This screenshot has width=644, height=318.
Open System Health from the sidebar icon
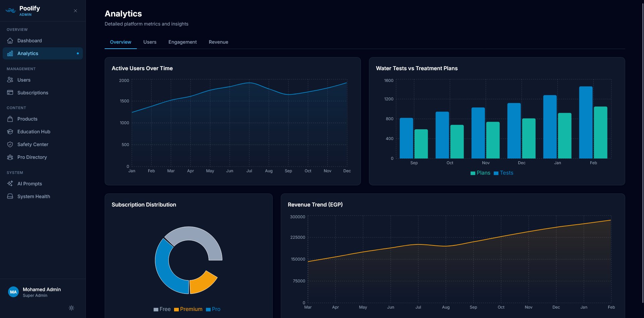(x=11, y=196)
